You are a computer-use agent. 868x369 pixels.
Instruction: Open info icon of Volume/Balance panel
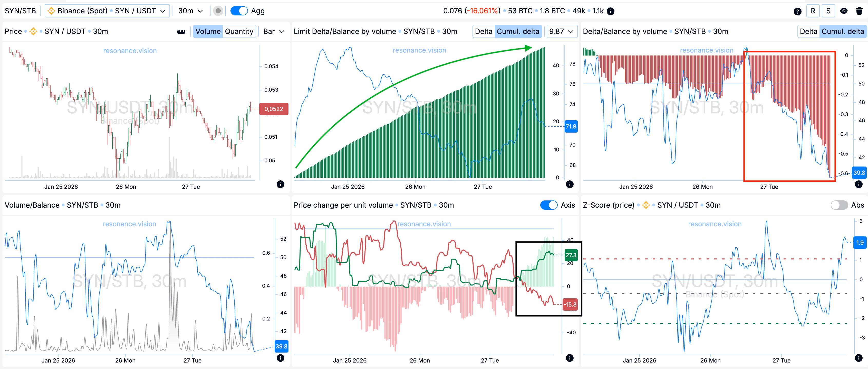coord(280,358)
